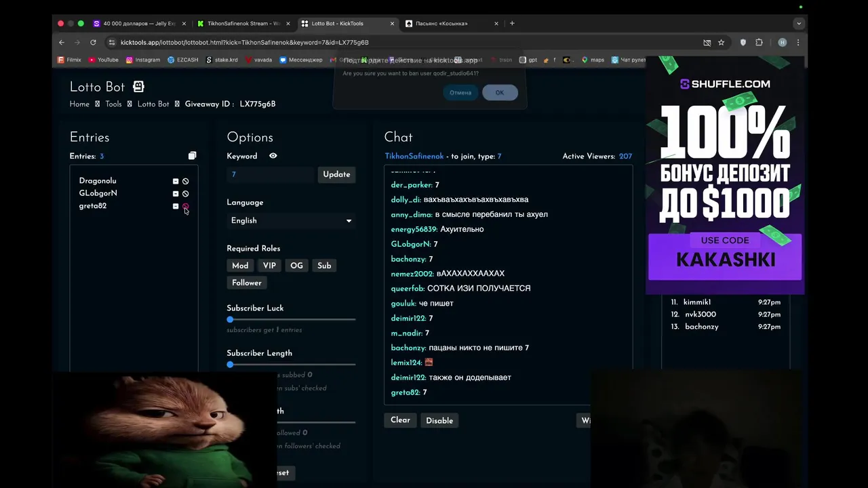The width and height of the screenshot is (868, 488).
Task: Select the Lotto Bot - KickTools tab
Action: 347,23
